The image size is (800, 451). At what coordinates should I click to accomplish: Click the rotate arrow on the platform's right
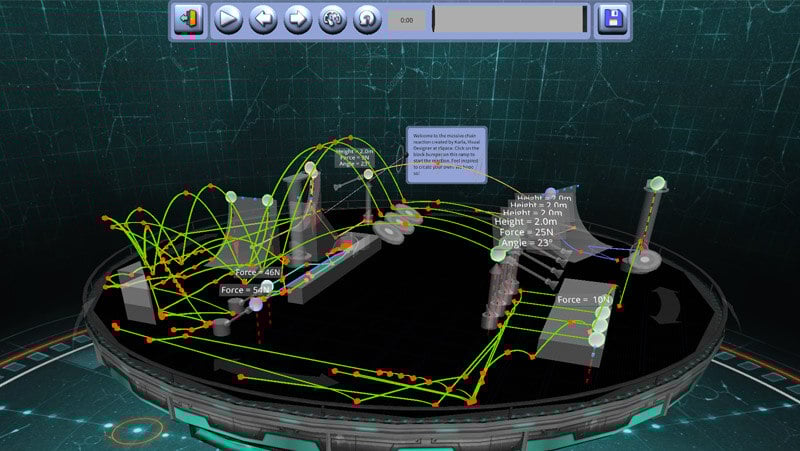pyautogui.click(x=666, y=305)
